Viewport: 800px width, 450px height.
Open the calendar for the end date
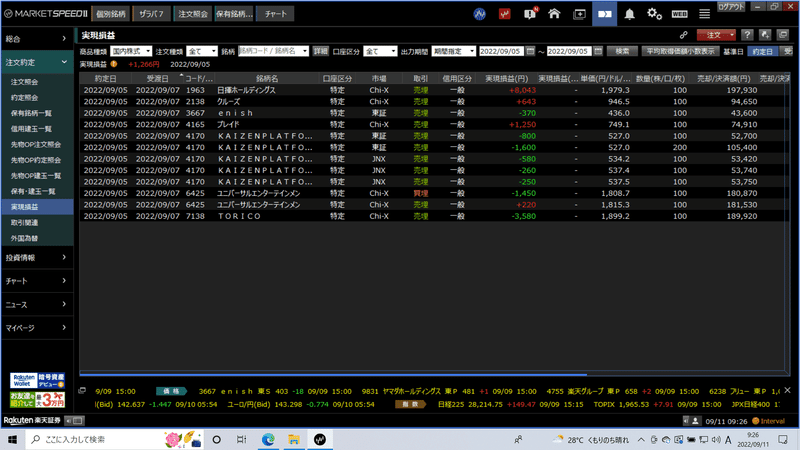[x=598, y=51]
